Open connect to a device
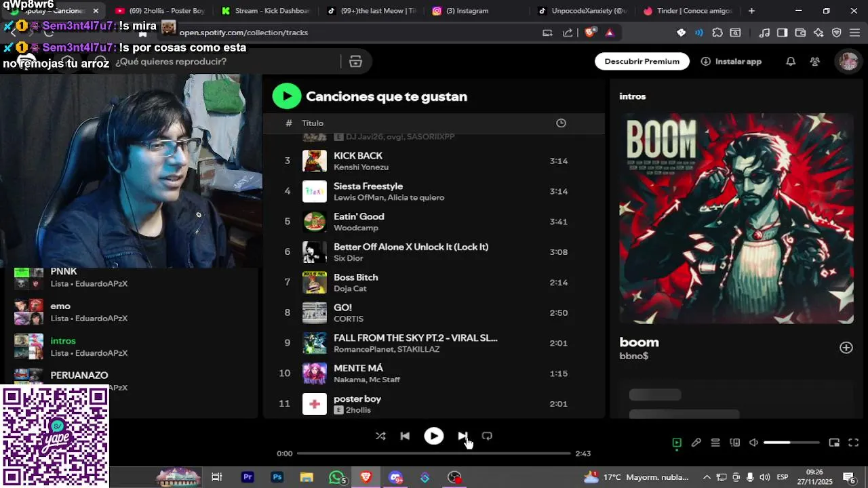This screenshot has height=488, width=868. point(734,443)
